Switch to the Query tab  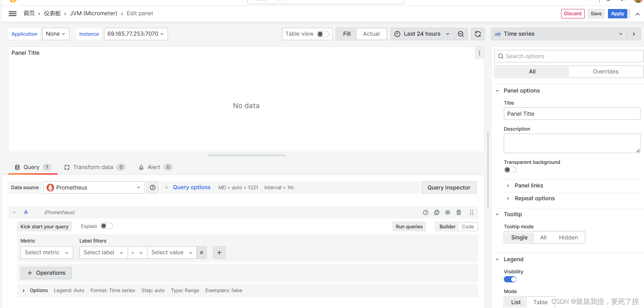33,167
